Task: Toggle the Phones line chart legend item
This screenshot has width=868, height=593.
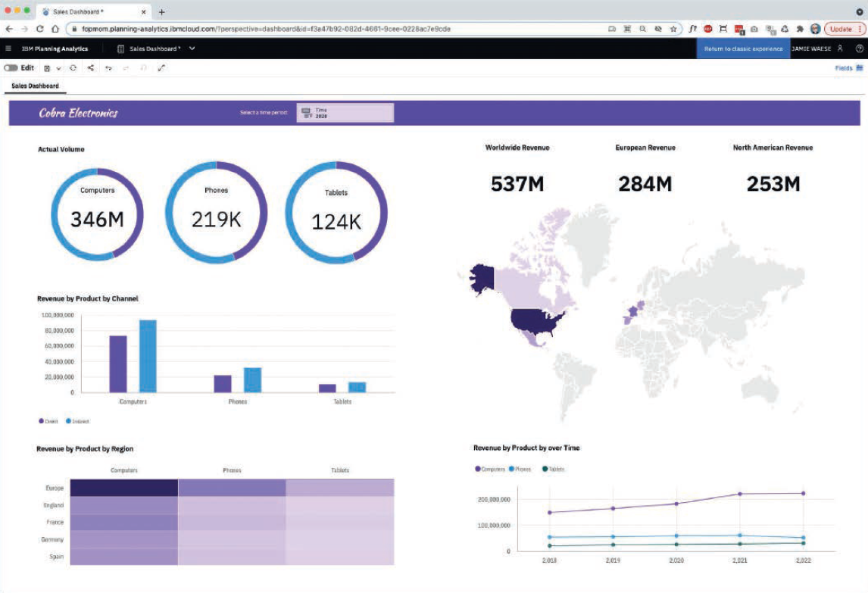Action: [x=520, y=469]
